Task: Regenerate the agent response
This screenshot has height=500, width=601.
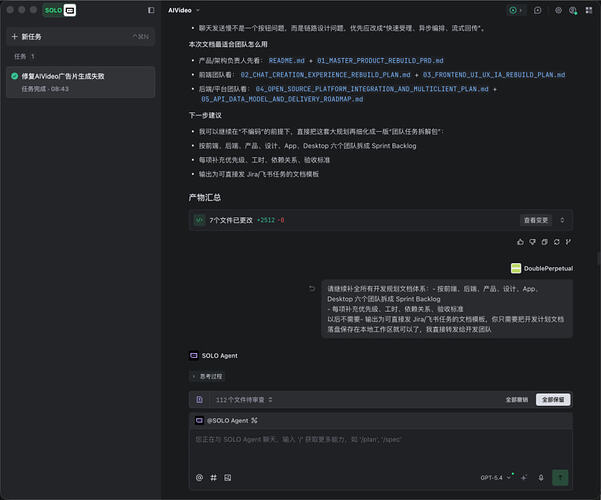Action: point(557,242)
